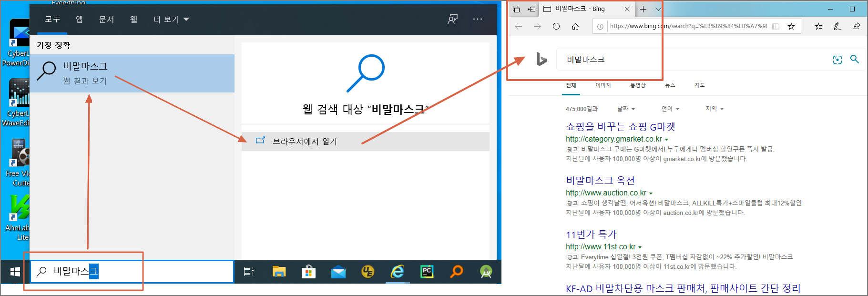This screenshot has height=296, width=868.
Task: Click the Windows Start button
Action: 15,272
